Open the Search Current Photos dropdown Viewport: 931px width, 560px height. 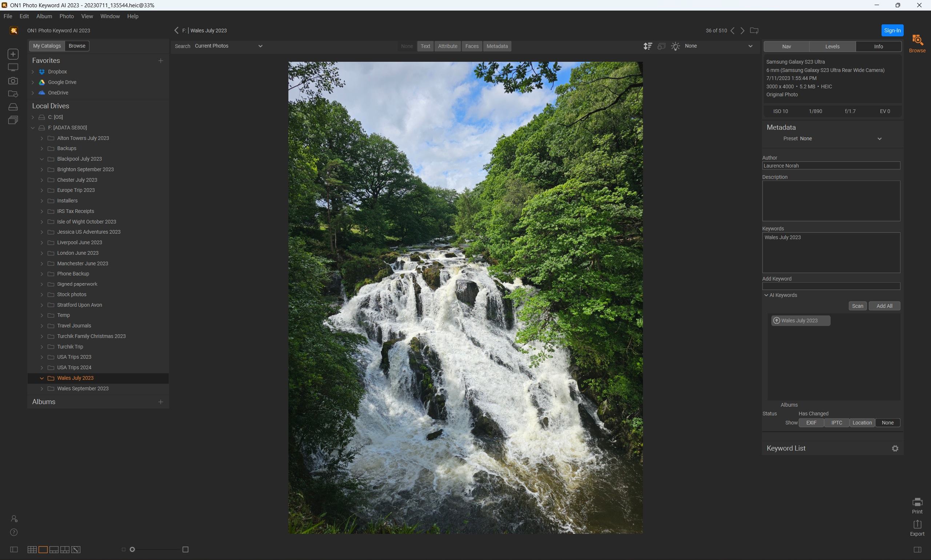[228, 46]
